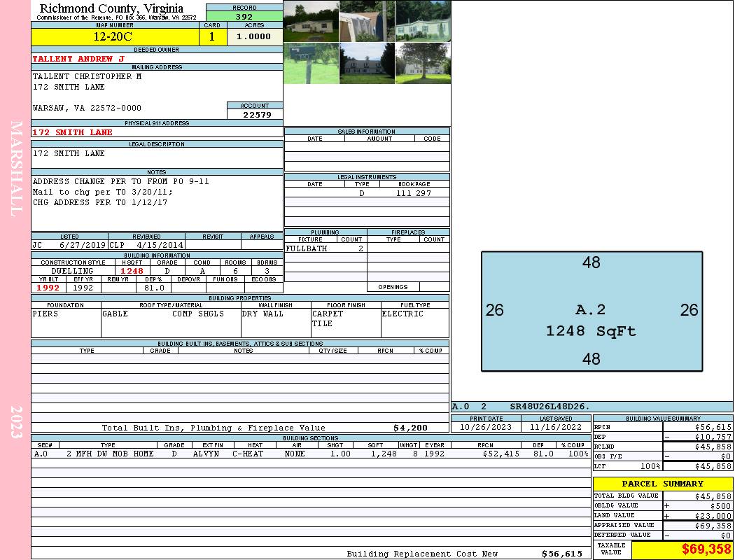Click the red H SQFT value 1248
This screenshot has height=560, width=735.
click(132, 271)
